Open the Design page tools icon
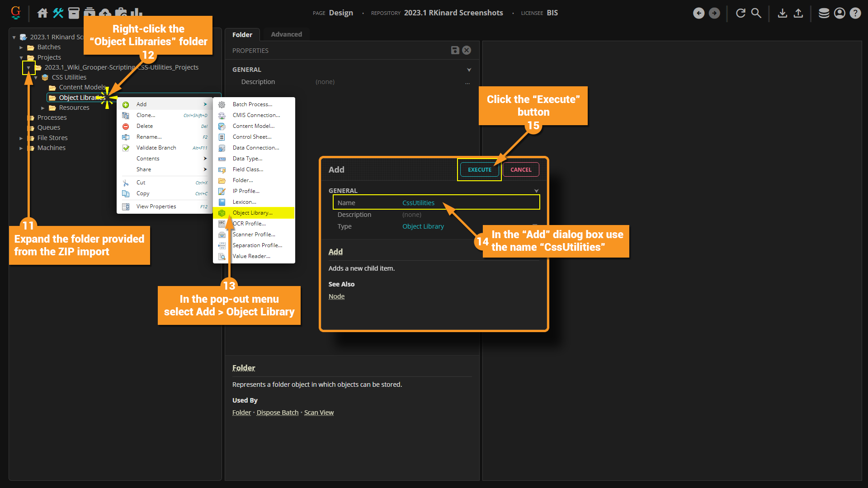The height and width of the screenshot is (488, 868). pyautogui.click(x=58, y=13)
